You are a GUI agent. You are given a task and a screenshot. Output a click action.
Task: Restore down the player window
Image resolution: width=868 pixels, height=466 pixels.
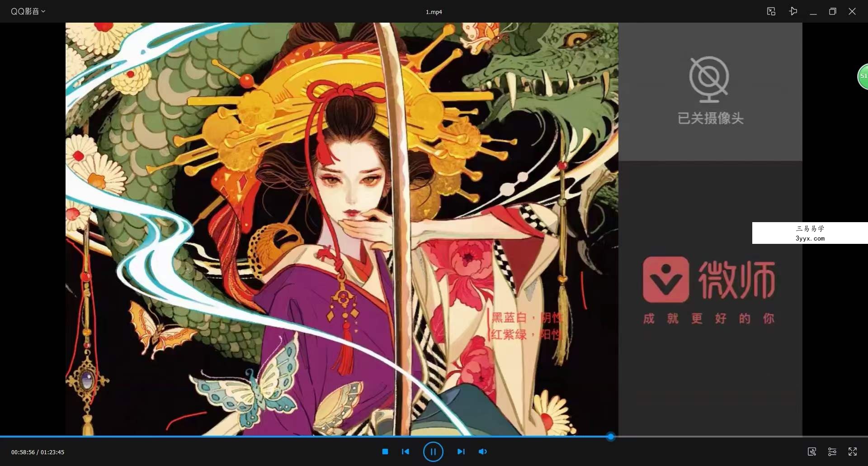click(x=833, y=11)
